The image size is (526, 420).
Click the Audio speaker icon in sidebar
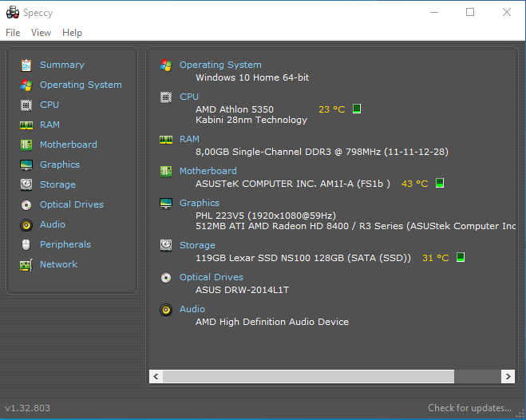tap(26, 224)
